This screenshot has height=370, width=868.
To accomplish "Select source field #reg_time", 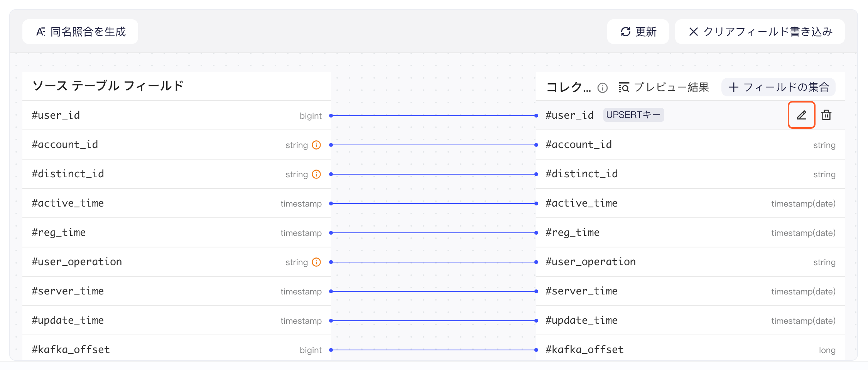I will click(177, 232).
